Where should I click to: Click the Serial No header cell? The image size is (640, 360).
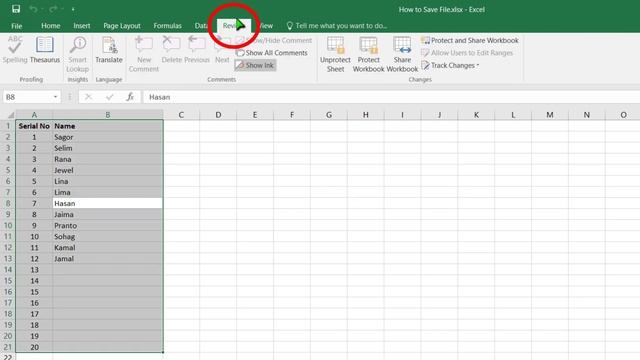tap(34, 126)
